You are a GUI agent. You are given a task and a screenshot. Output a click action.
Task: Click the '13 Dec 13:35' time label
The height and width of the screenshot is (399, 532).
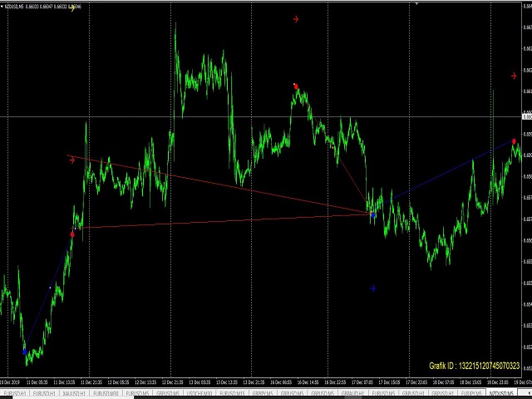[x=227, y=382]
